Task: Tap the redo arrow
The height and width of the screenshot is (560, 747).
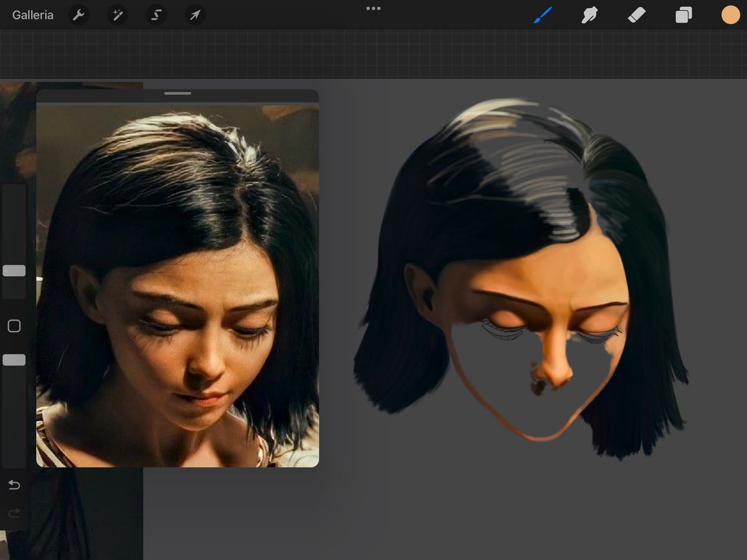Action: [14, 513]
